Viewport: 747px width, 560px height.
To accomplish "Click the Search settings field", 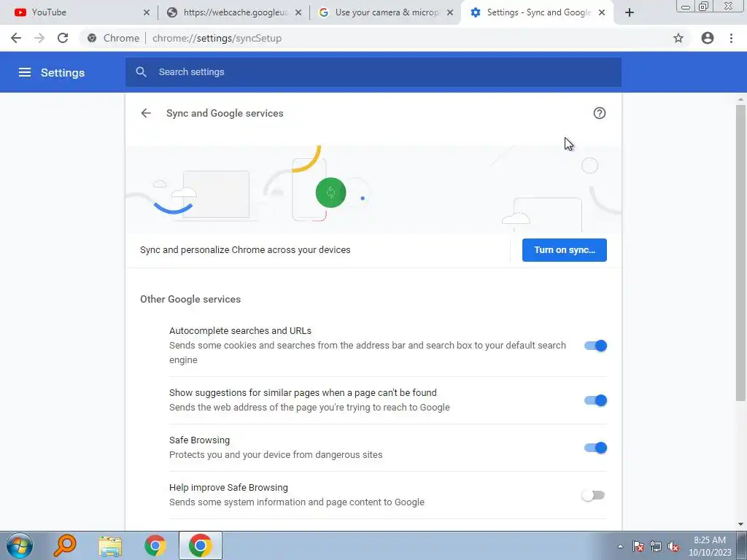I will coord(373,72).
